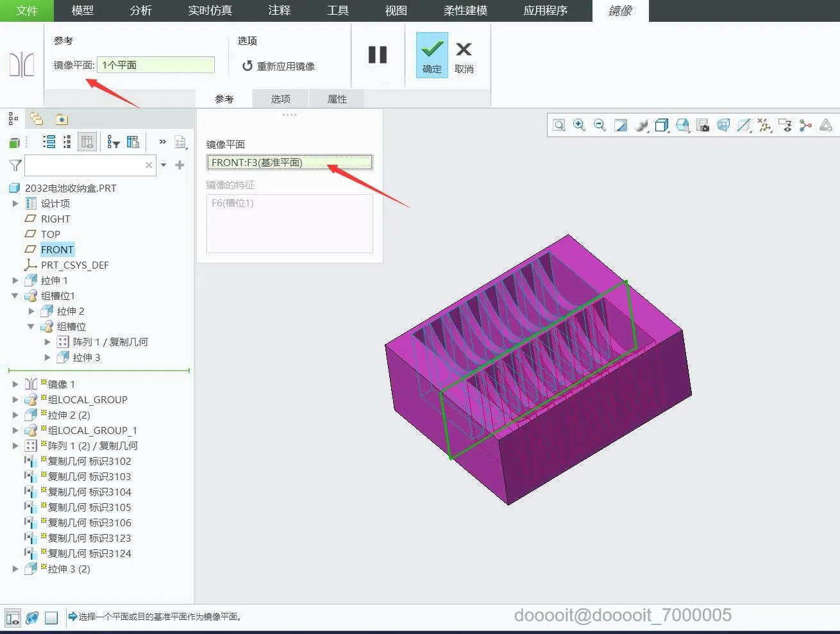Screen dimensions: 840x634
Task: Open the 文件 menu
Action: pyautogui.click(x=27, y=11)
